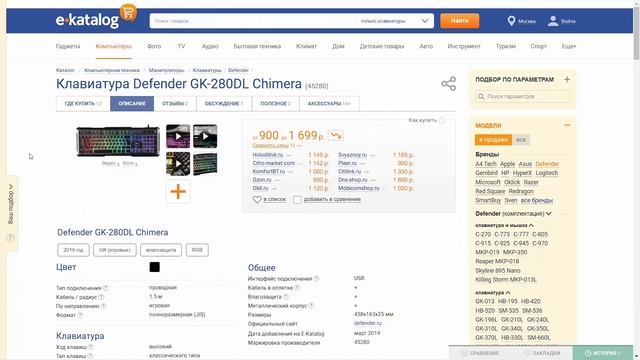Open Гаджеты in main navigation
Image resolution: width=640 pixels, height=360 pixels.
[x=68, y=46]
